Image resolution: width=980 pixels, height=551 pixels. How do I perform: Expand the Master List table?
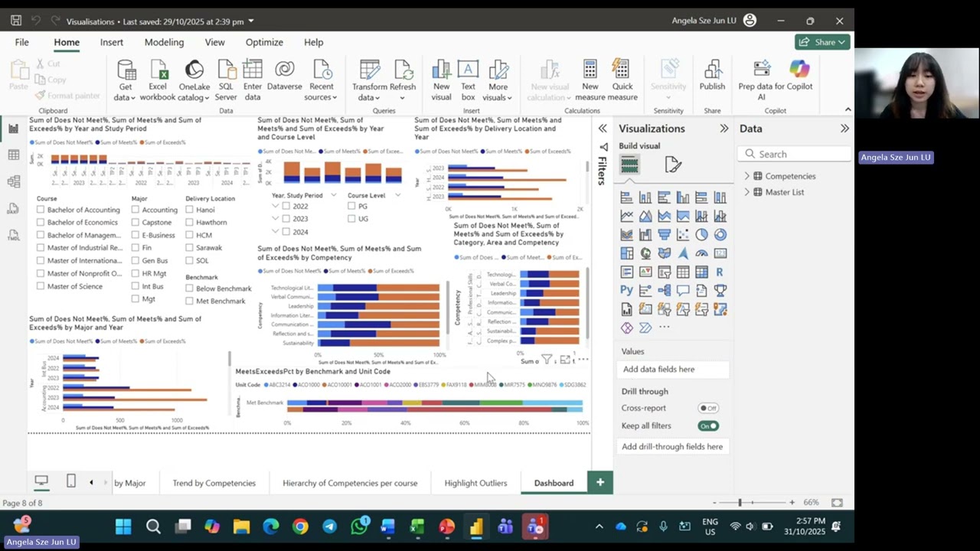pos(747,192)
